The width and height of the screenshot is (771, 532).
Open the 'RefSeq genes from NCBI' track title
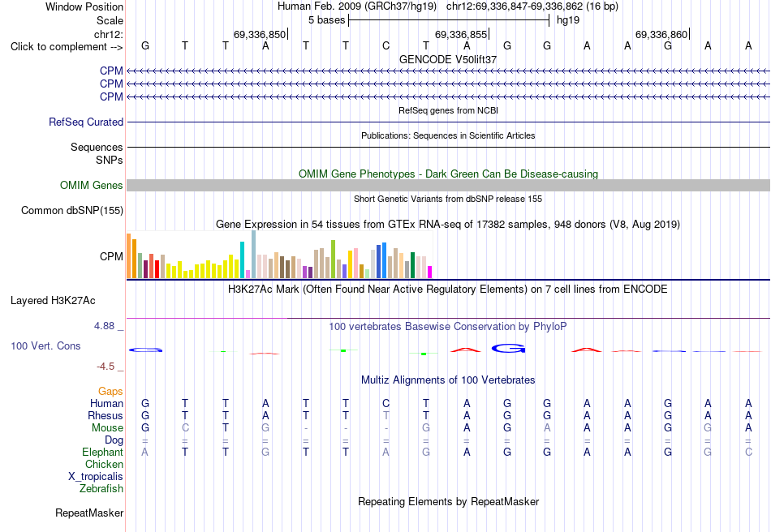448,110
